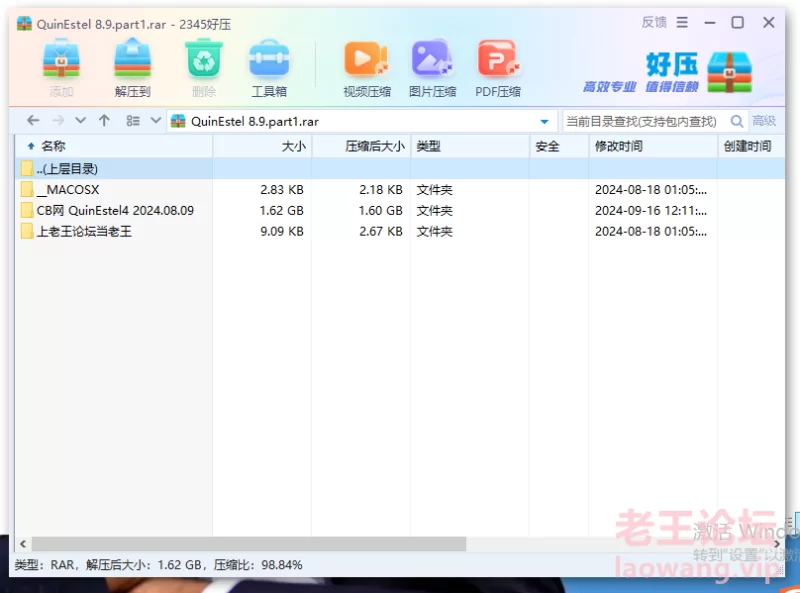Click the 2024-09-16 12:11 modified time
This screenshot has height=593, width=800.
tap(651, 211)
